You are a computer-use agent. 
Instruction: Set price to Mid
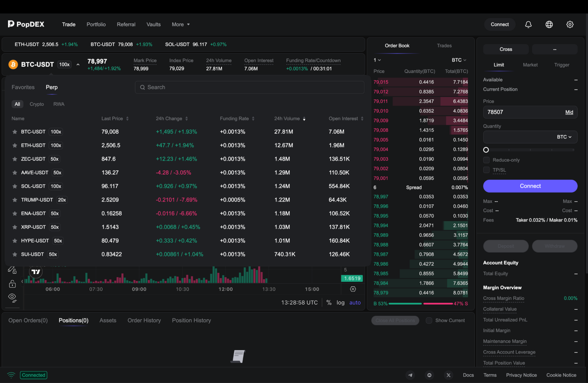(569, 112)
